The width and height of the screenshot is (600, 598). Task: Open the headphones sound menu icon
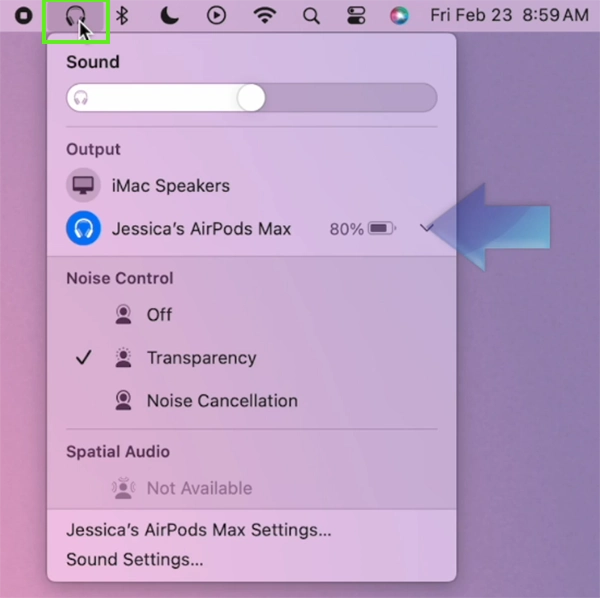point(75,16)
